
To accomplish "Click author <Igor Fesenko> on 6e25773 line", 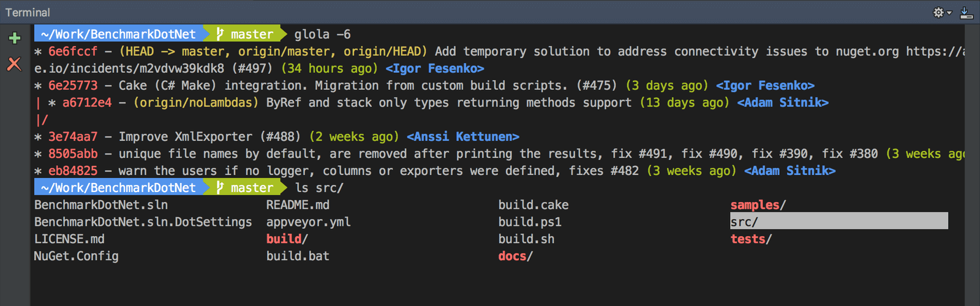I will (x=766, y=86).
